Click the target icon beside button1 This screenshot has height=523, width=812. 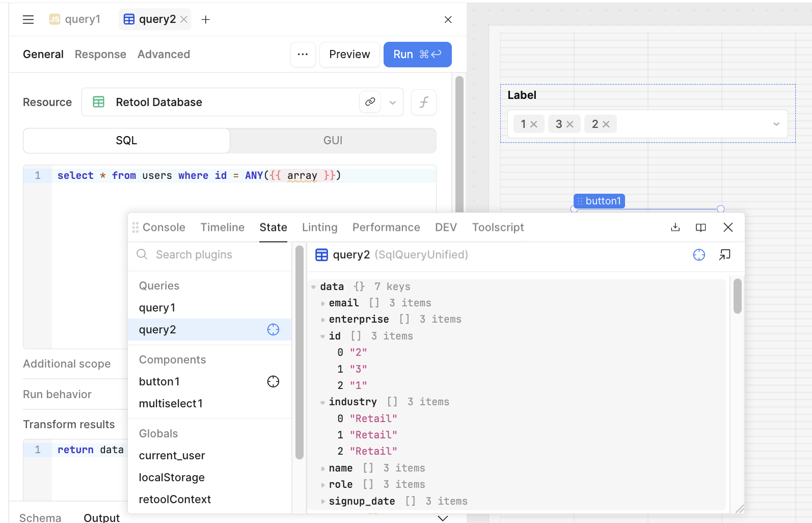pos(273,382)
